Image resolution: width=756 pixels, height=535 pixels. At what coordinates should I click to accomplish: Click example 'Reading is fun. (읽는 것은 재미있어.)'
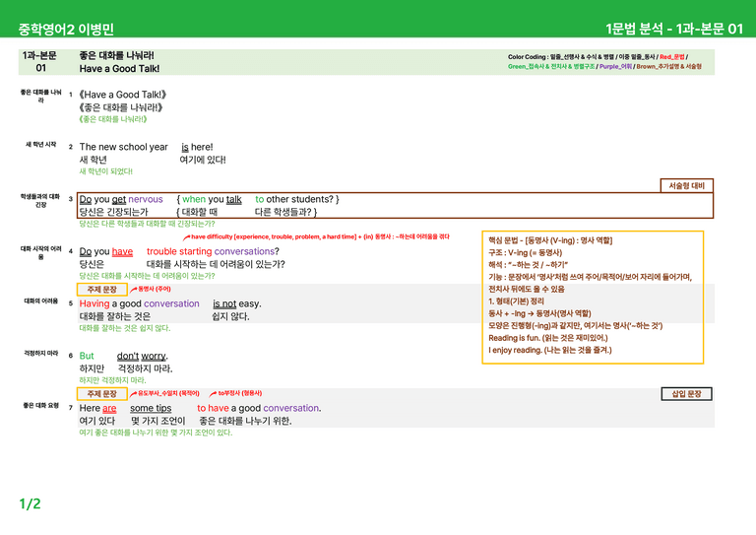[548, 338]
